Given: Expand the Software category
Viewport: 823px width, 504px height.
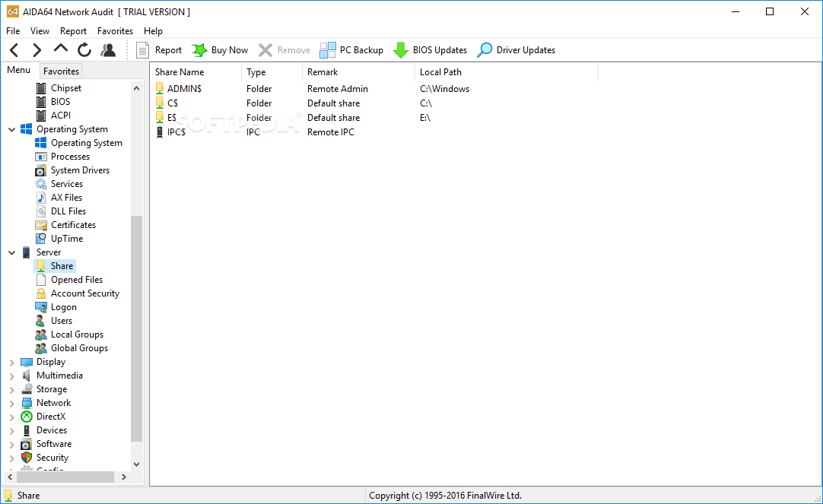Looking at the screenshot, I should 11,444.
